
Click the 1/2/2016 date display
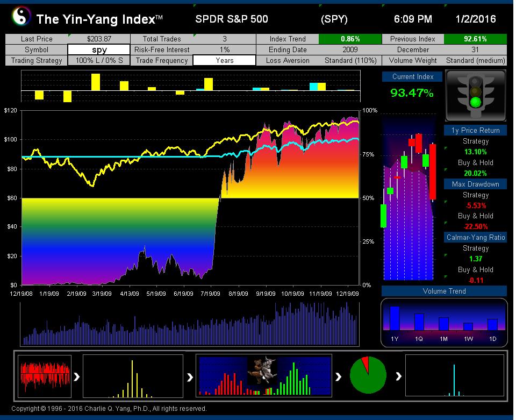[476, 19]
